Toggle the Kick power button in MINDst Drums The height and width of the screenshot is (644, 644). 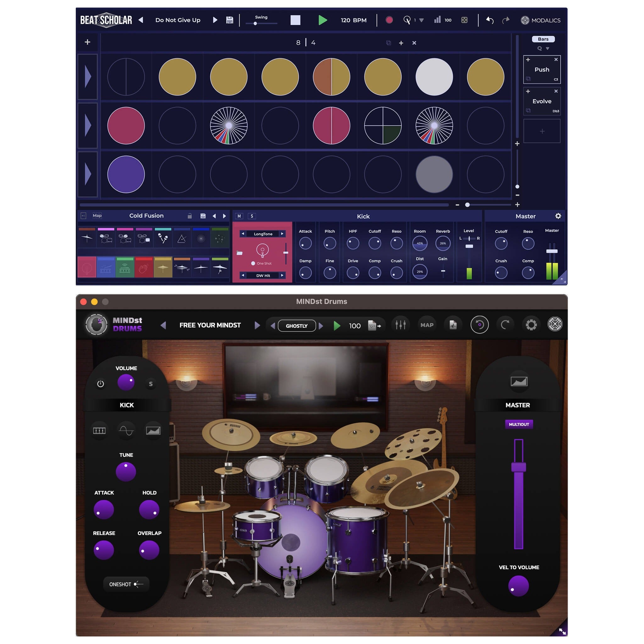(100, 384)
